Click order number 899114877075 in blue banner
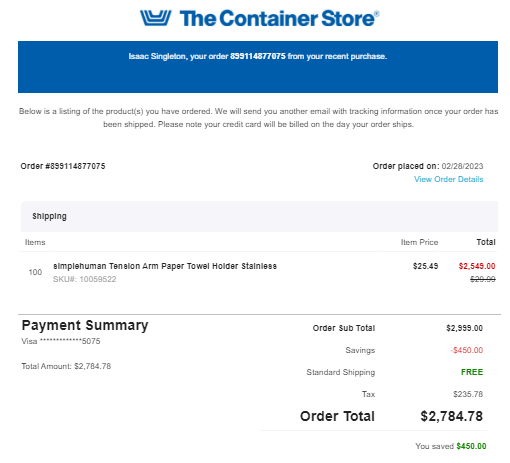This screenshot has width=510, height=463. pos(258,56)
